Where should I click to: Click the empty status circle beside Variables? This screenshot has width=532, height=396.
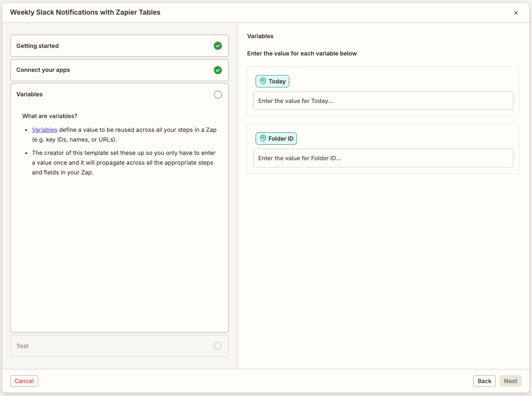tap(217, 95)
